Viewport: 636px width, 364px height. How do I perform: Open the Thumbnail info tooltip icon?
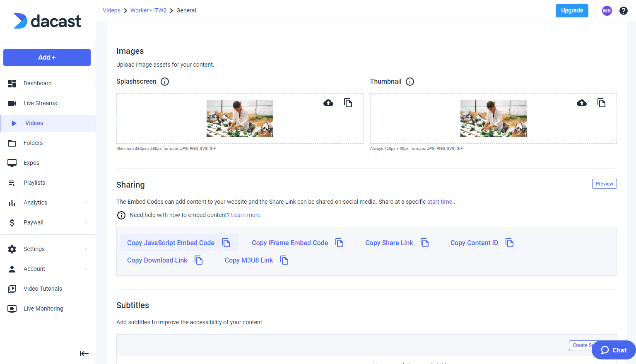pos(410,82)
